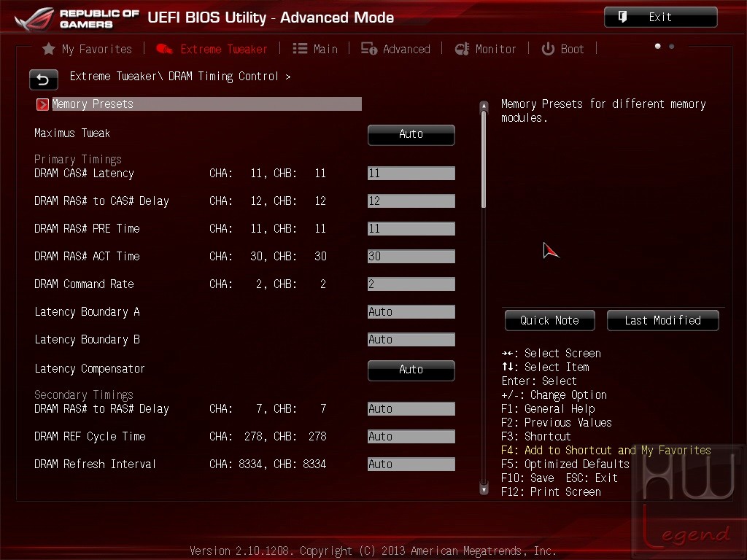Click the Advanced tab chip icon
Viewport: 747px width, 560px height.
click(368, 49)
